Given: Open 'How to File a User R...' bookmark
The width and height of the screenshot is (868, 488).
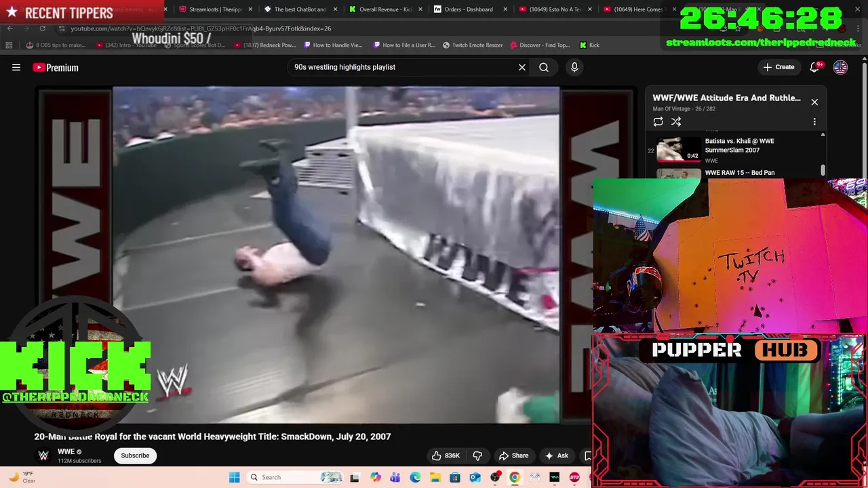Looking at the screenshot, I should tap(404, 45).
